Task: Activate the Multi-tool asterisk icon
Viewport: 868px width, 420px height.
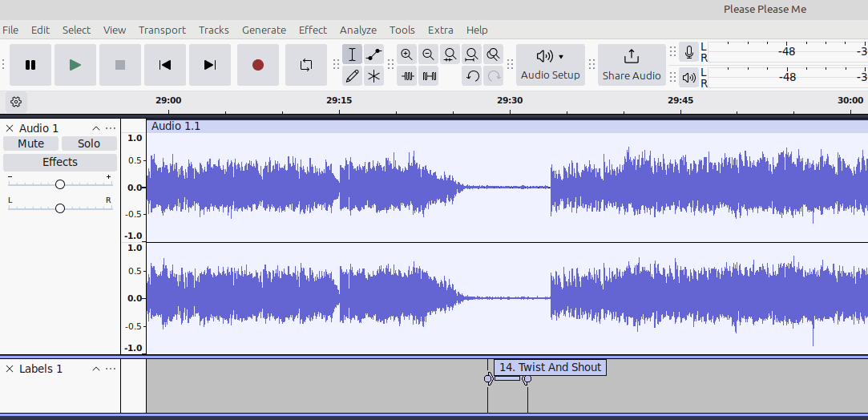Action: (x=374, y=76)
